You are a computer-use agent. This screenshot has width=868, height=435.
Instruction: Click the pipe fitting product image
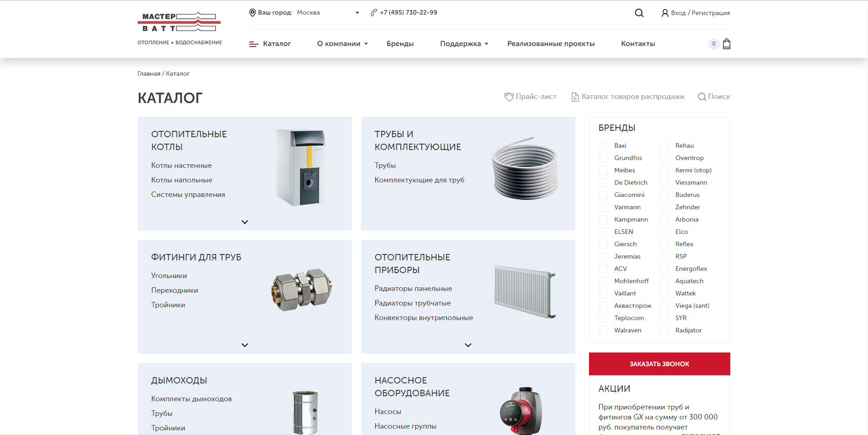pyautogui.click(x=301, y=290)
